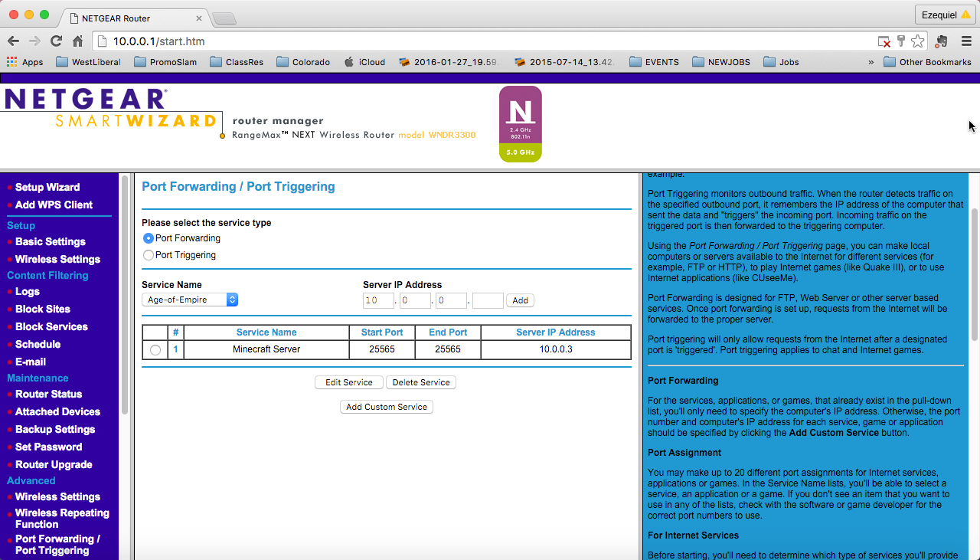Click the Chrome extension icon beside the star

click(x=941, y=41)
